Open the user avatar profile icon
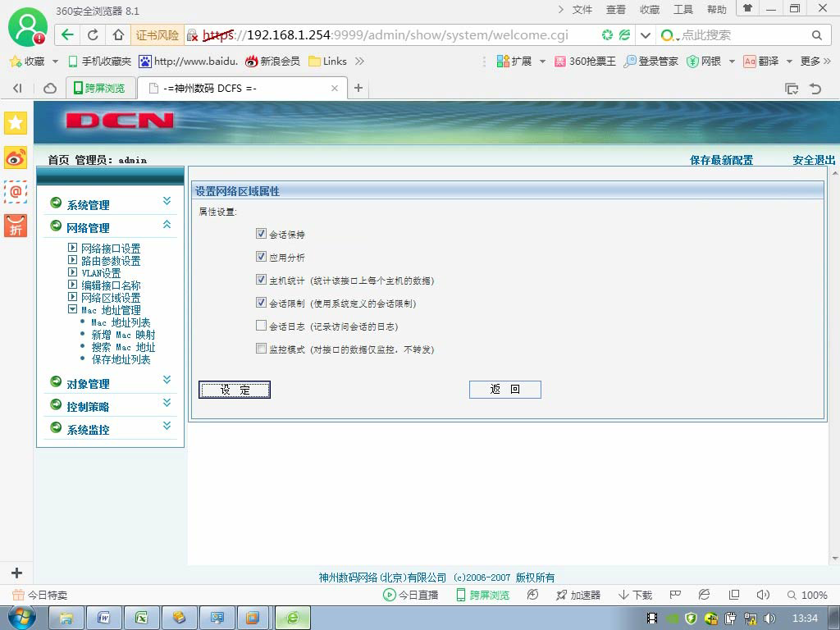 pos(28,27)
